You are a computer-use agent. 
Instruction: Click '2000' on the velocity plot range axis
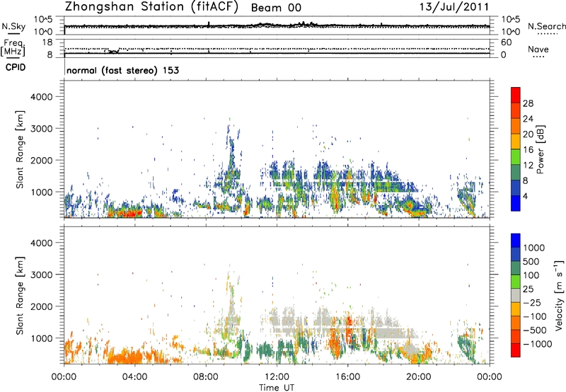41,306
